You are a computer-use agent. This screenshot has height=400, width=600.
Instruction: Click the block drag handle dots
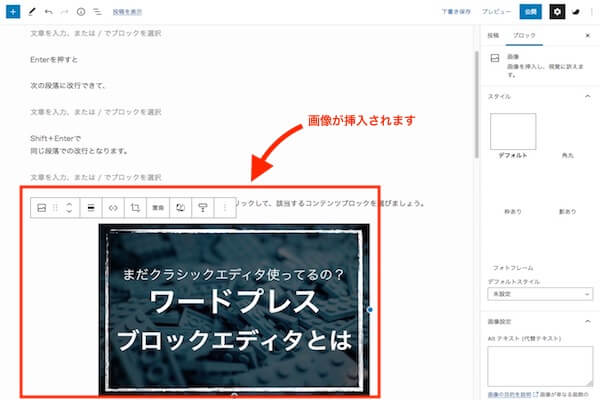coord(55,207)
